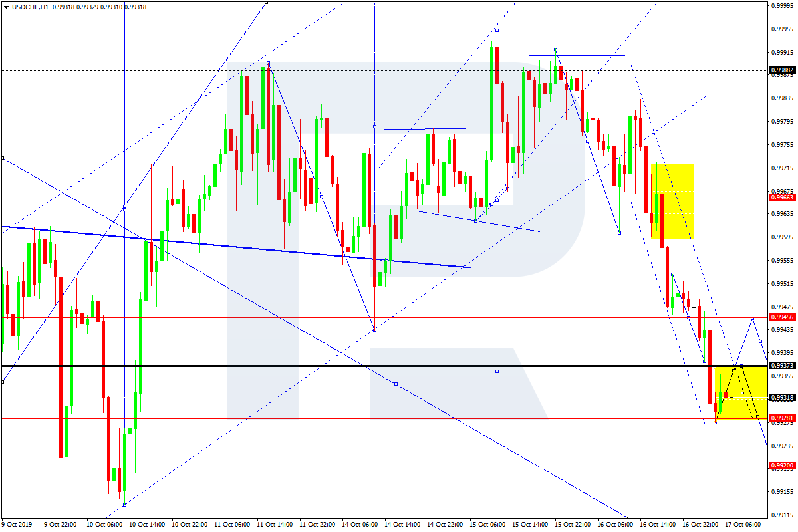
Task: Click the 0.99555 price axis label
Action: pos(782,261)
